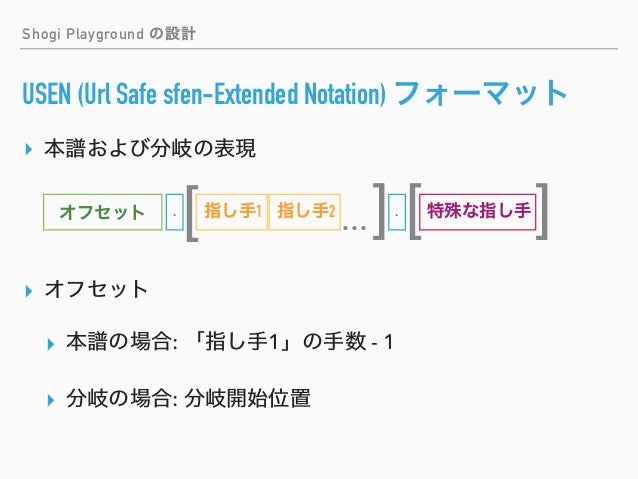Click the triangle bullet beside 分岐の場合
Viewport: 638px width, 479px height.
[x=50, y=400]
